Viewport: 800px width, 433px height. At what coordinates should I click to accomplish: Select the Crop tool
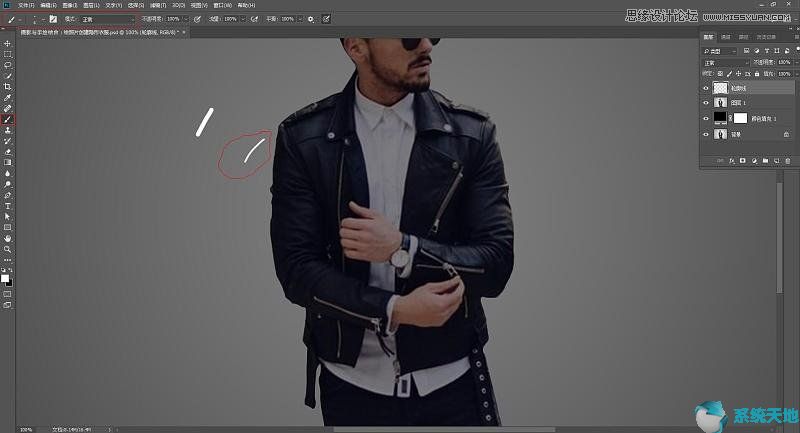[7, 87]
